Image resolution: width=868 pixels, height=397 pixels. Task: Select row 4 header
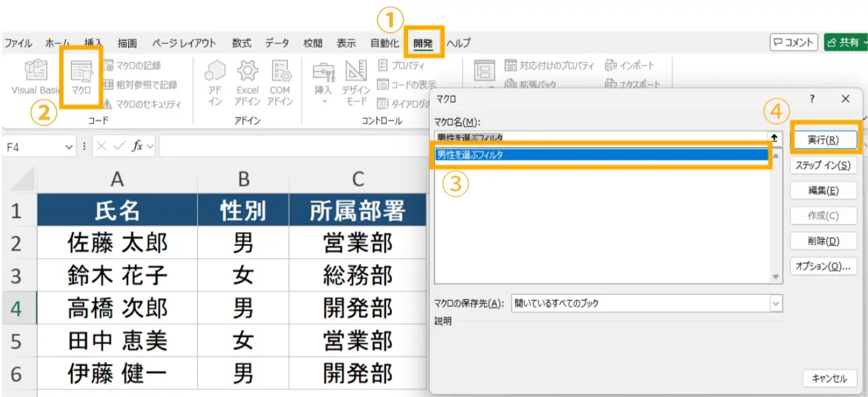click(17, 308)
